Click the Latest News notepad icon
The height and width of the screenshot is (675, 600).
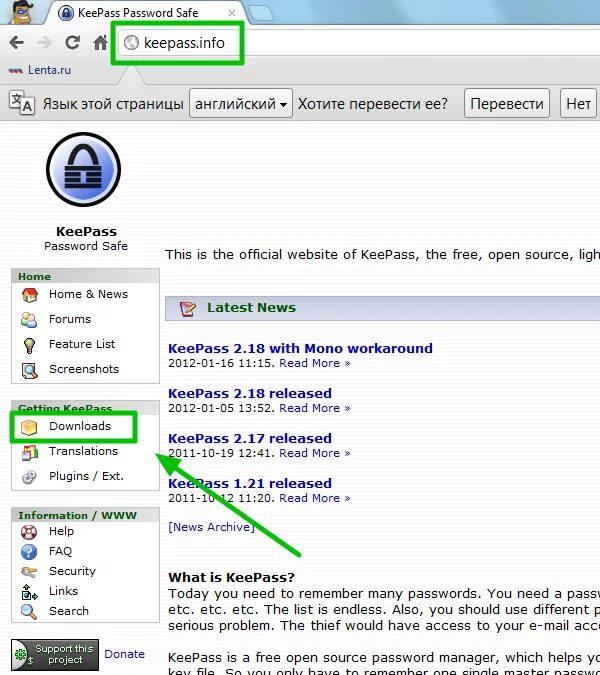click(188, 308)
